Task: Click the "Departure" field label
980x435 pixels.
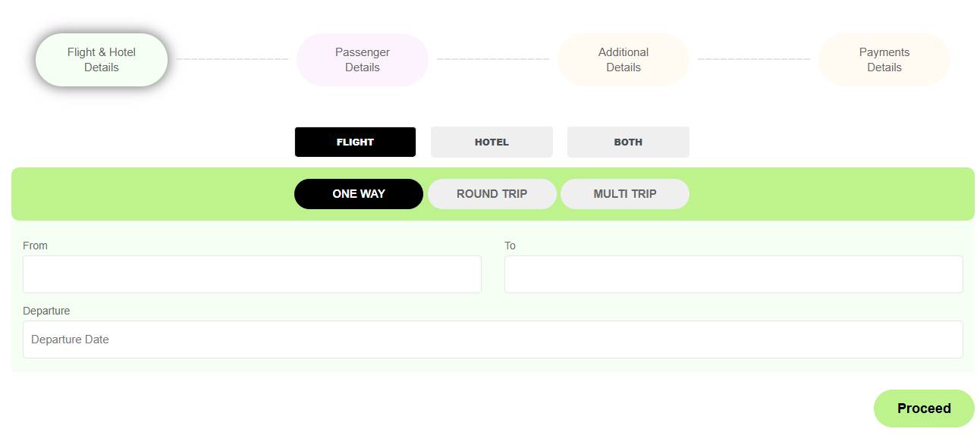Action: [46, 311]
